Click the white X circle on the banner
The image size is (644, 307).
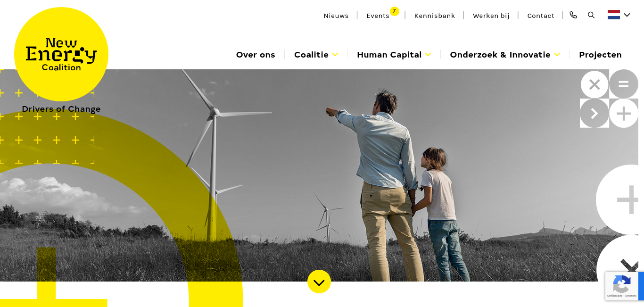[x=594, y=84]
